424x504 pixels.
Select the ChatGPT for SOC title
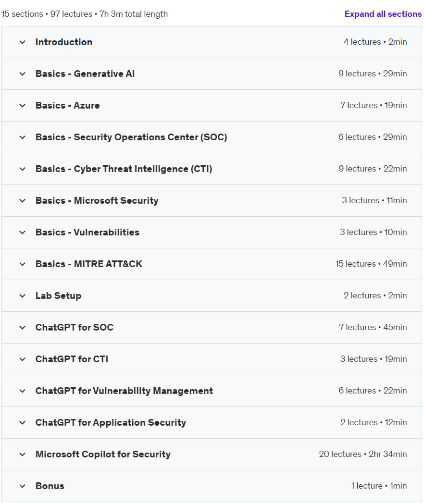[75, 328]
